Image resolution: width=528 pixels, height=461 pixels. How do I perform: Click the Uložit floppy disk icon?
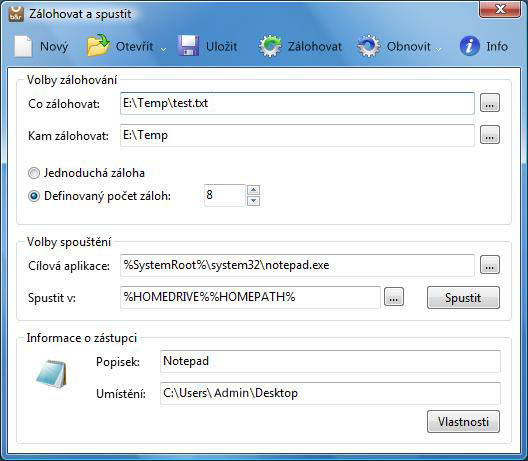188,45
